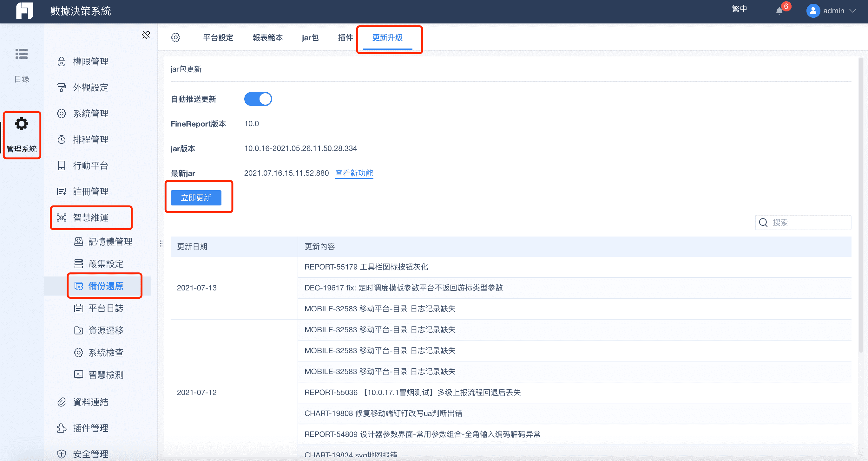Click the 平台日誌 log icon

point(78,308)
